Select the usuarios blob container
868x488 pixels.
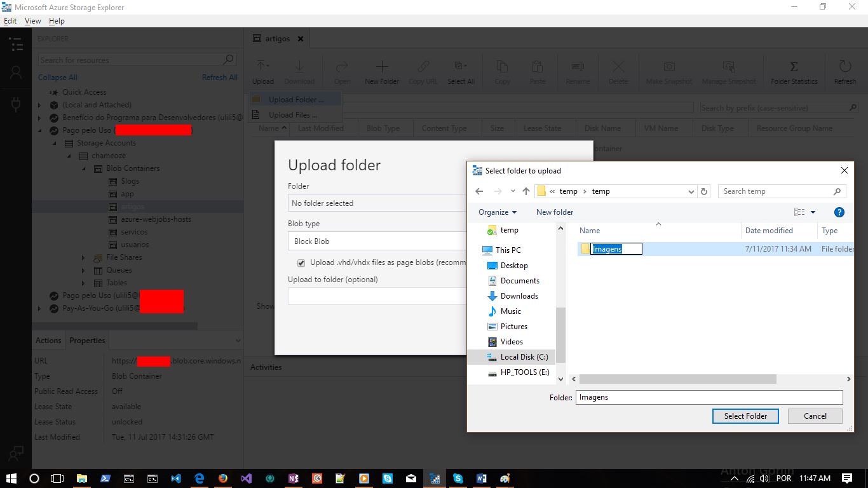coord(135,245)
